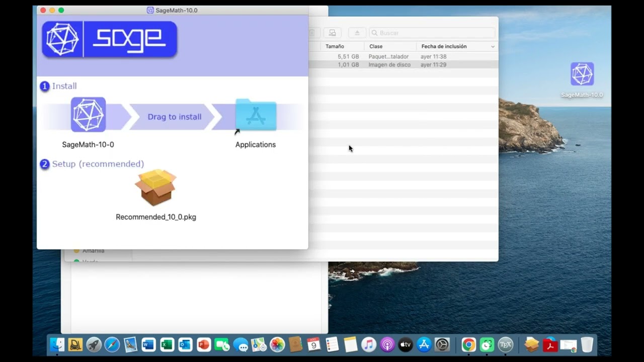Select the SageMath-10.0 volume on desktop
The width and height of the screenshot is (644, 362).
tap(582, 74)
